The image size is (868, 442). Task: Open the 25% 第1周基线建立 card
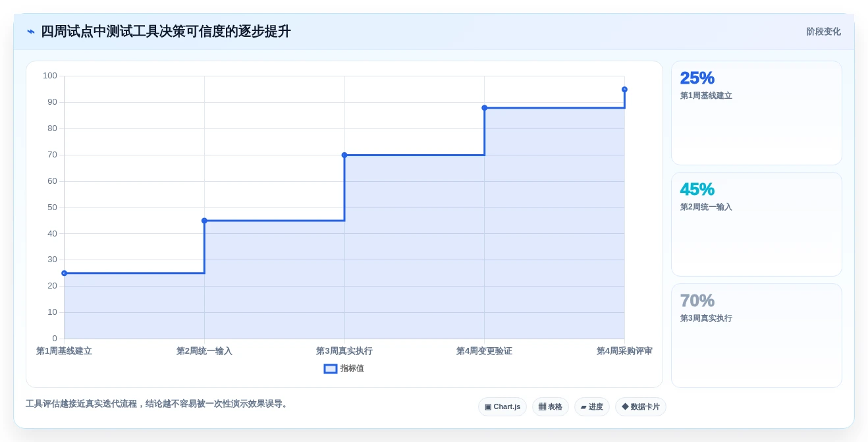tap(756, 113)
